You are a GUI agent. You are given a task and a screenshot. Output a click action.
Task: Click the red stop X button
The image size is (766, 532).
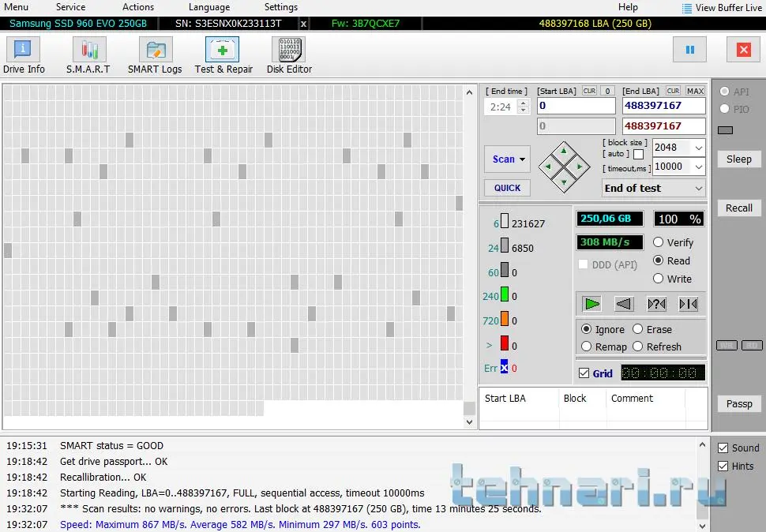tap(744, 50)
